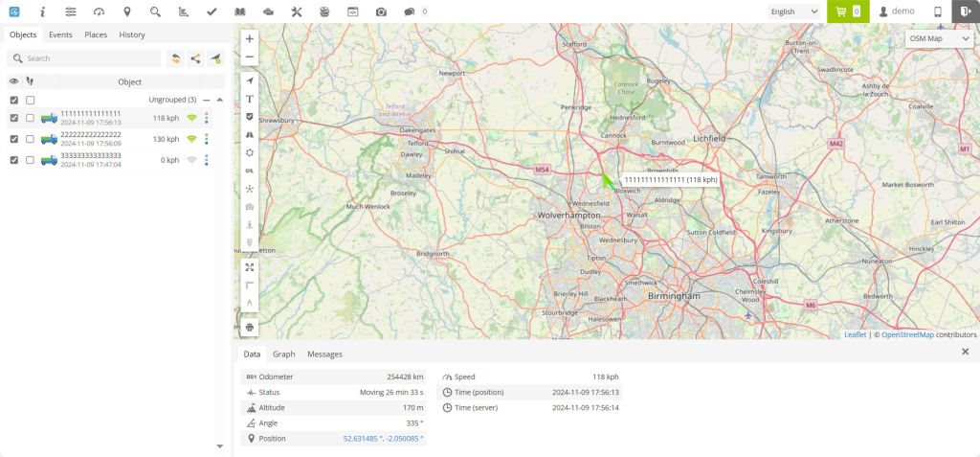Viewport: 980px width, 457px height.
Task: Uncheck visibility checkbox for object 333333333333333
Action: pyautogui.click(x=13, y=160)
